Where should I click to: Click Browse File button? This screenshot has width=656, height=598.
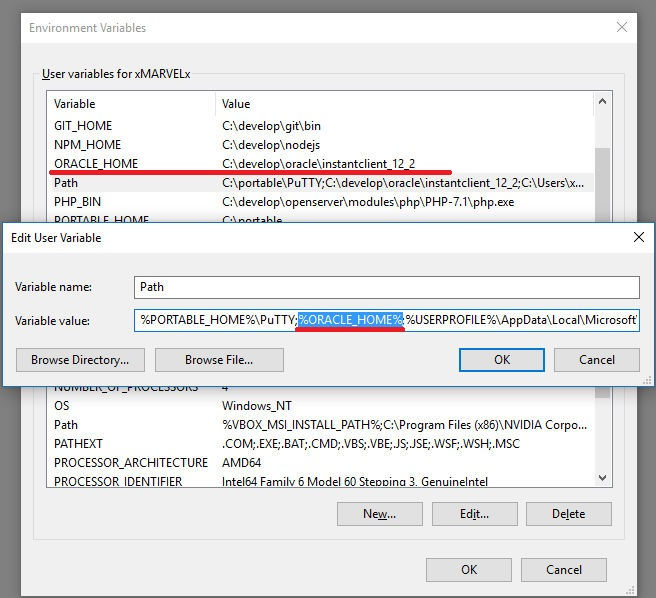pos(219,360)
